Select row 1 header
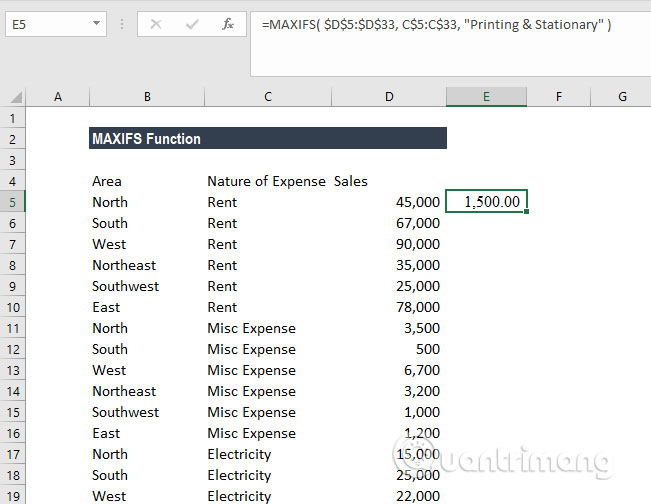The width and height of the screenshot is (651, 504). click(12, 118)
